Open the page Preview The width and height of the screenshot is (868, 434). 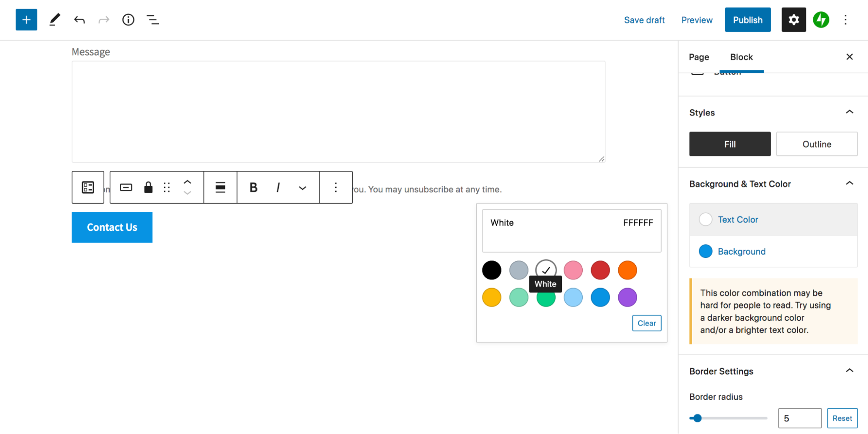click(x=697, y=20)
